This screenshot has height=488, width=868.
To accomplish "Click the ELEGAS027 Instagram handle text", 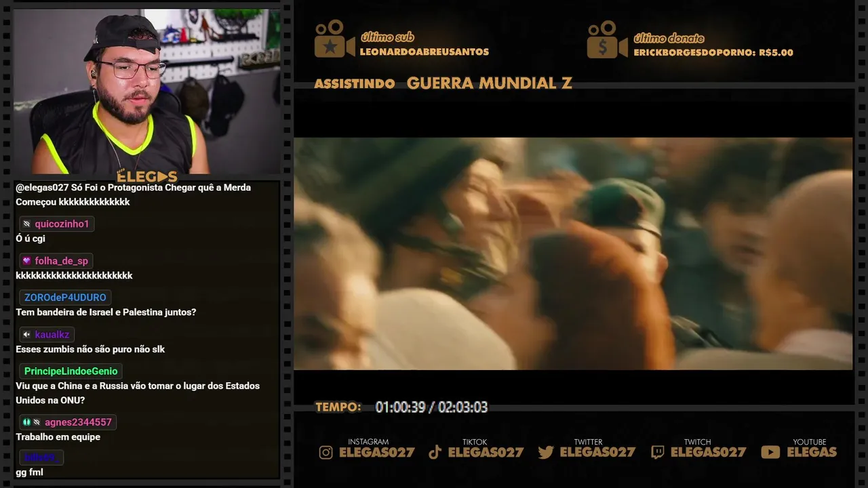I will click(377, 452).
